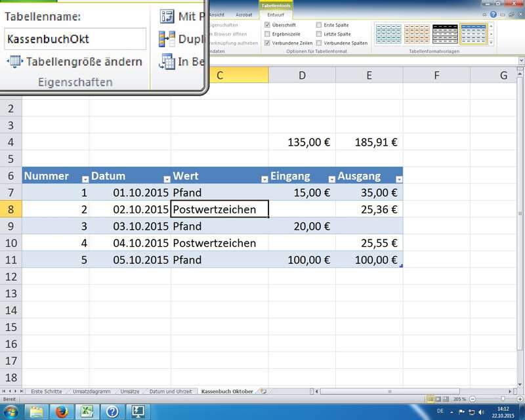
Task: Select column C header
Action: click(220, 75)
